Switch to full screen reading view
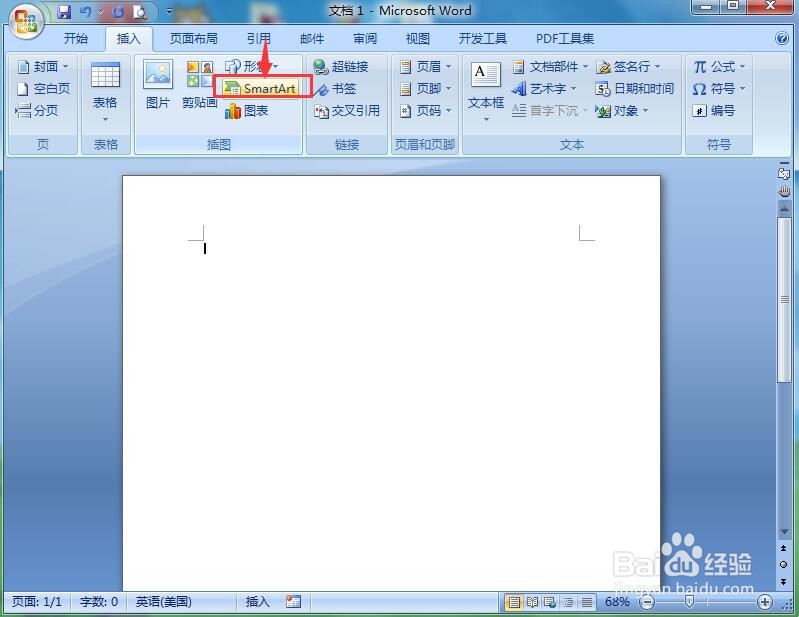This screenshot has width=799, height=617. [532, 603]
